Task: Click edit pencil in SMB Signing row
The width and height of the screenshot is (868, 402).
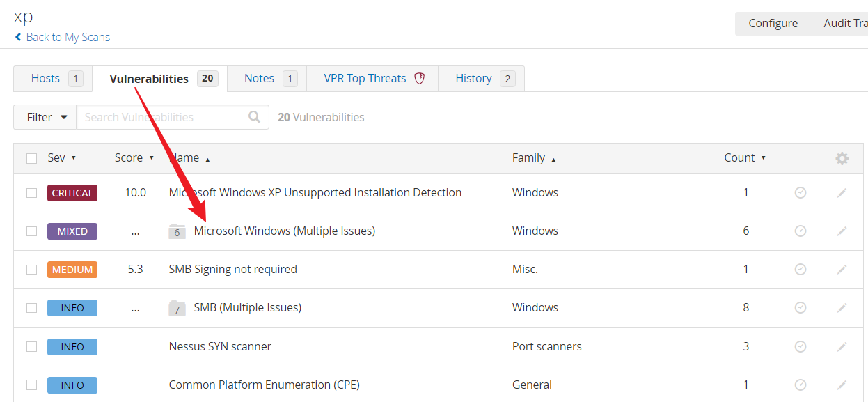Action: 842,270
